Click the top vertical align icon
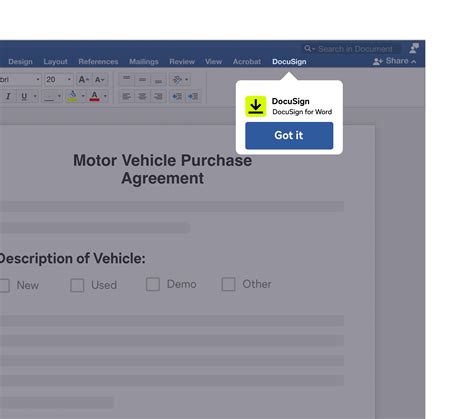Screen dimensions: 474x419 coord(126,79)
